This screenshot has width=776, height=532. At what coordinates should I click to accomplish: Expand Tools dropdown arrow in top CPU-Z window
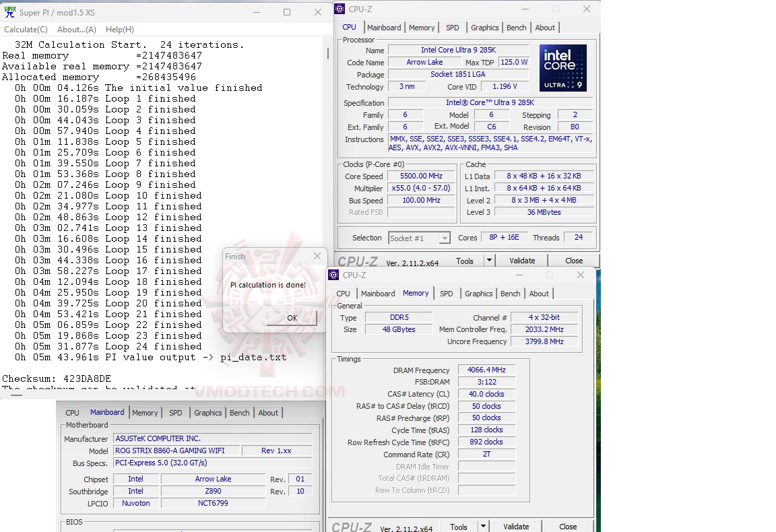(489, 261)
